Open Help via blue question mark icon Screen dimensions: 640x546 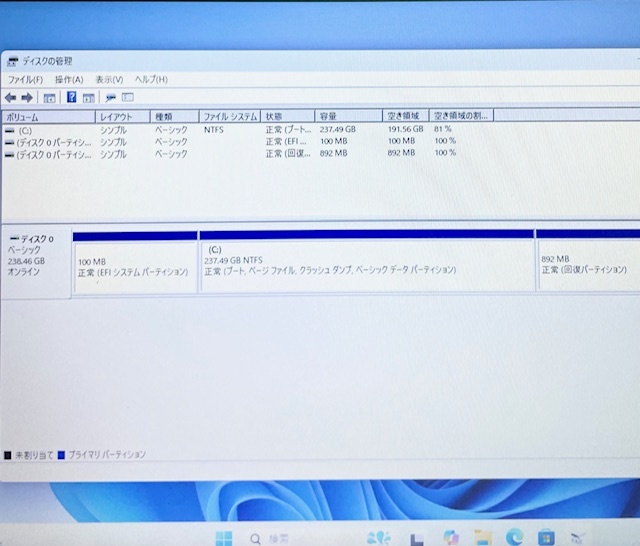click(71, 97)
